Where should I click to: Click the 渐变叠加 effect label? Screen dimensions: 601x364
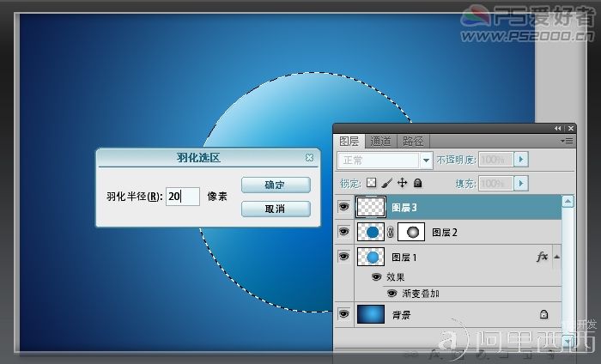tap(421, 294)
